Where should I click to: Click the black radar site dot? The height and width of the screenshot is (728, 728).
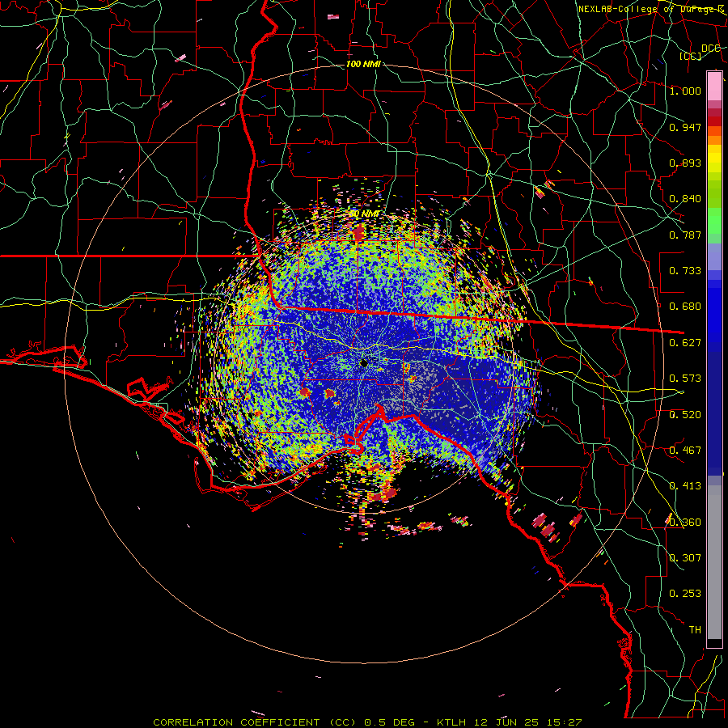point(363,363)
